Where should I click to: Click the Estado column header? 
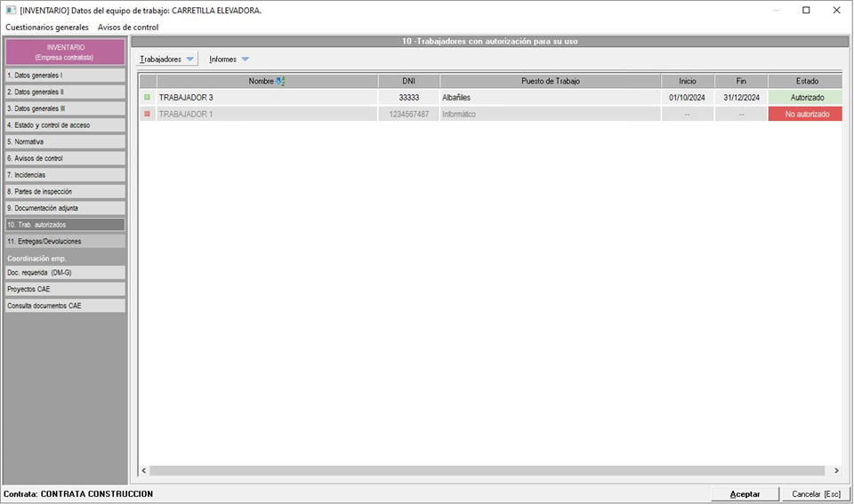(806, 81)
